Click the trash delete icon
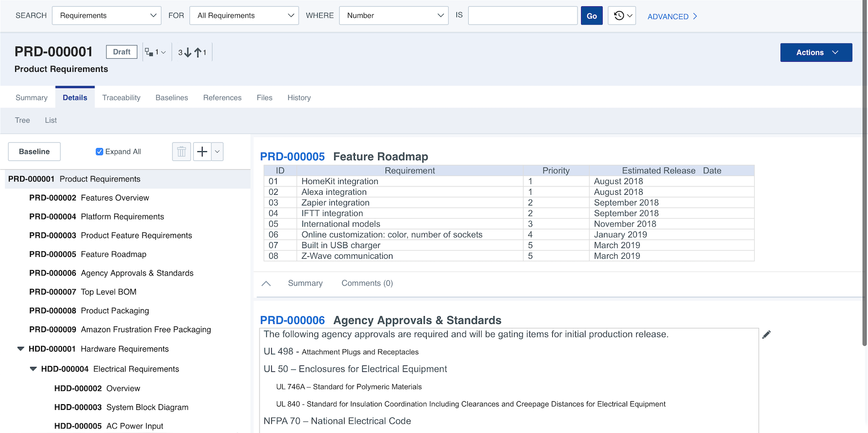The height and width of the screenshot is (433, 868). pyautogui.click(x=181, y=152)
